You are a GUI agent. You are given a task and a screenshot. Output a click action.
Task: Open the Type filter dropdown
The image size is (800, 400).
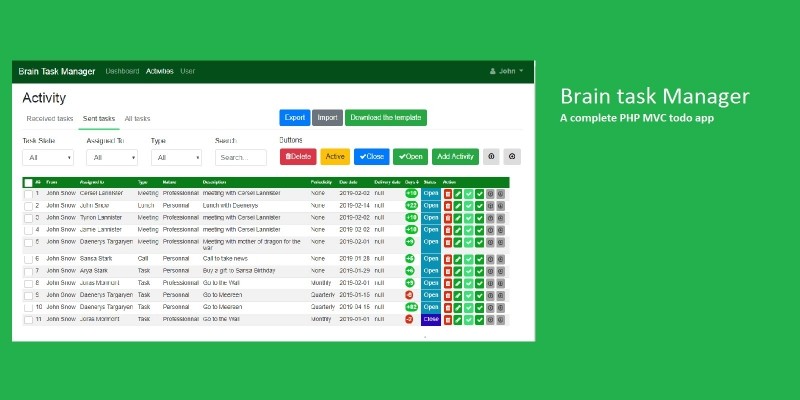pyautogui.click(x=176, y=157)
